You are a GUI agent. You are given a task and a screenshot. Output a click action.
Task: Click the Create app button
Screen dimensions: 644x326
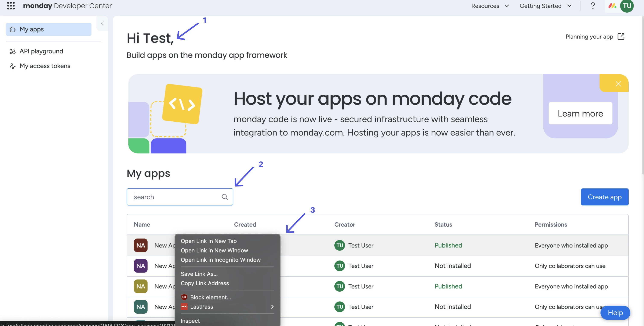click(604, 197)
